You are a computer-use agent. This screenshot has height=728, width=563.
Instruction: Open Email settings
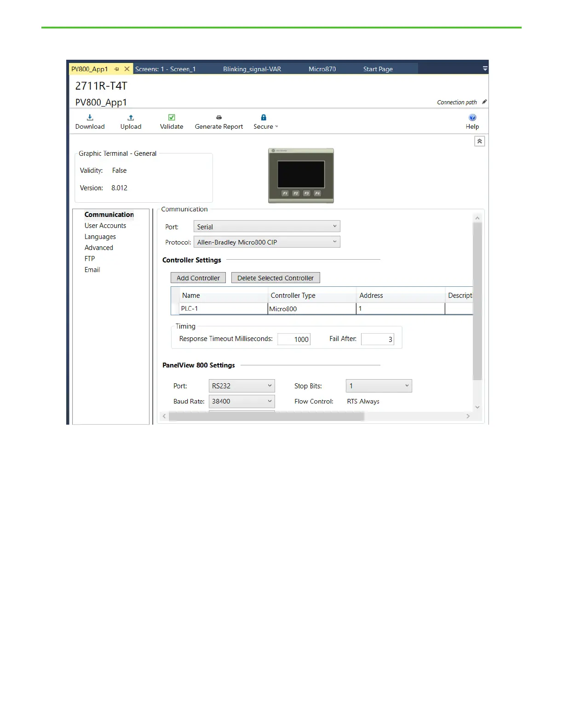pyautogui.click(x=92, y=270)
